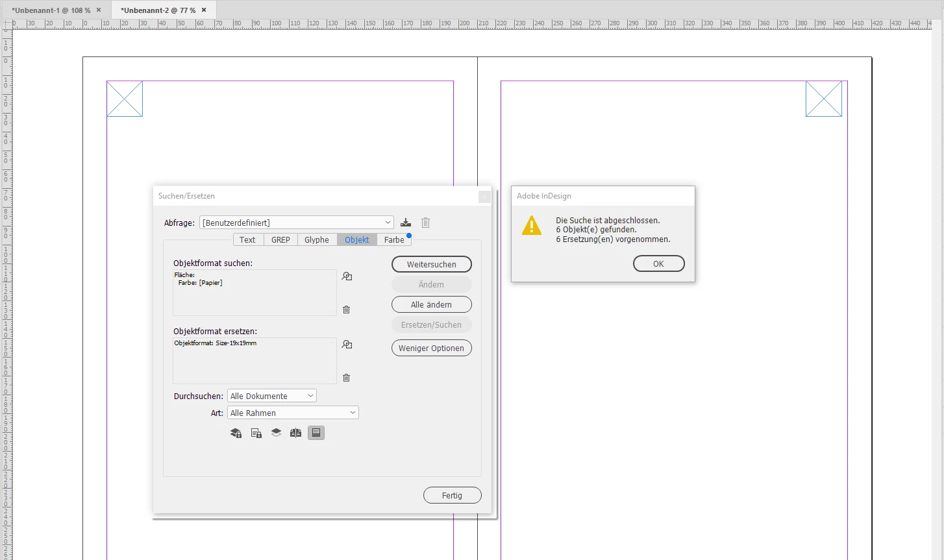Select the crossed frame on left page
944x560 pixels.
click(125, 99)
